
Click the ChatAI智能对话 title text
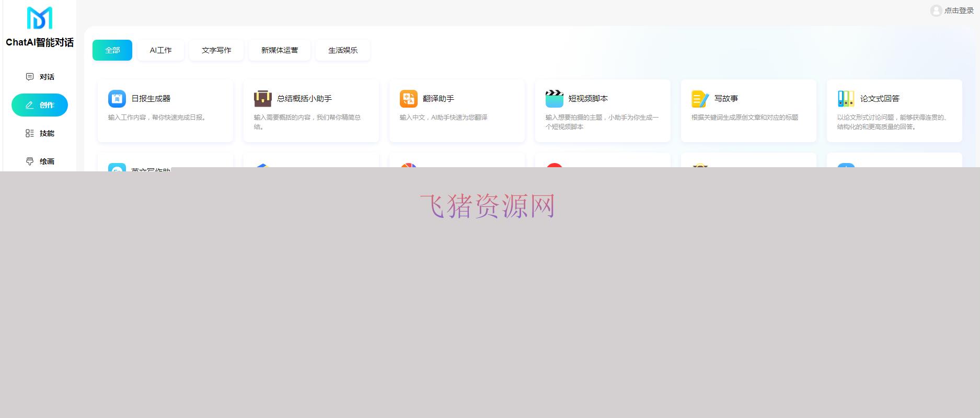click(40, 42)
